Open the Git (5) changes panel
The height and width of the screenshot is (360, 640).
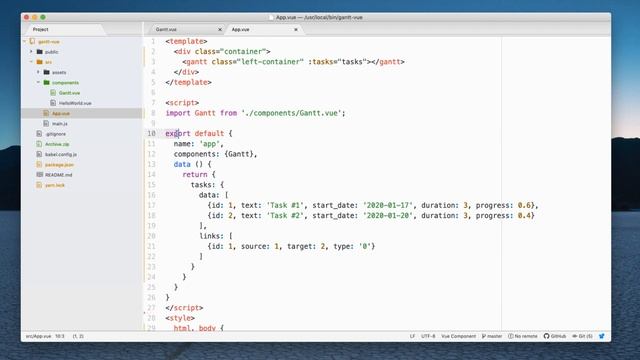(x=582, y=336)
